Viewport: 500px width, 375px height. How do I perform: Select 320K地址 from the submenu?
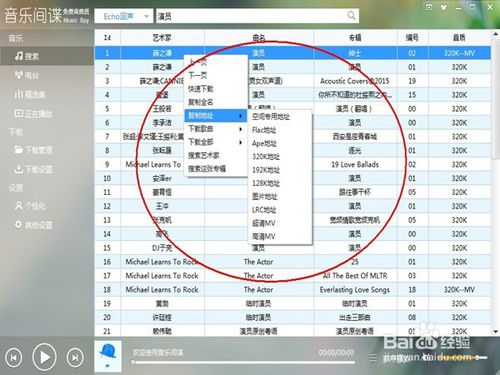point(280,156)
